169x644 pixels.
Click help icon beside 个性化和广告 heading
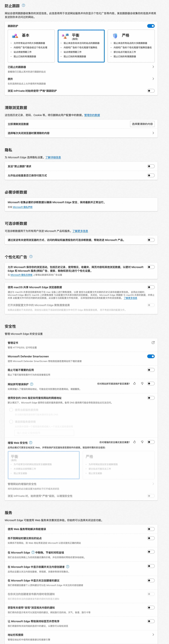point(31,256)
